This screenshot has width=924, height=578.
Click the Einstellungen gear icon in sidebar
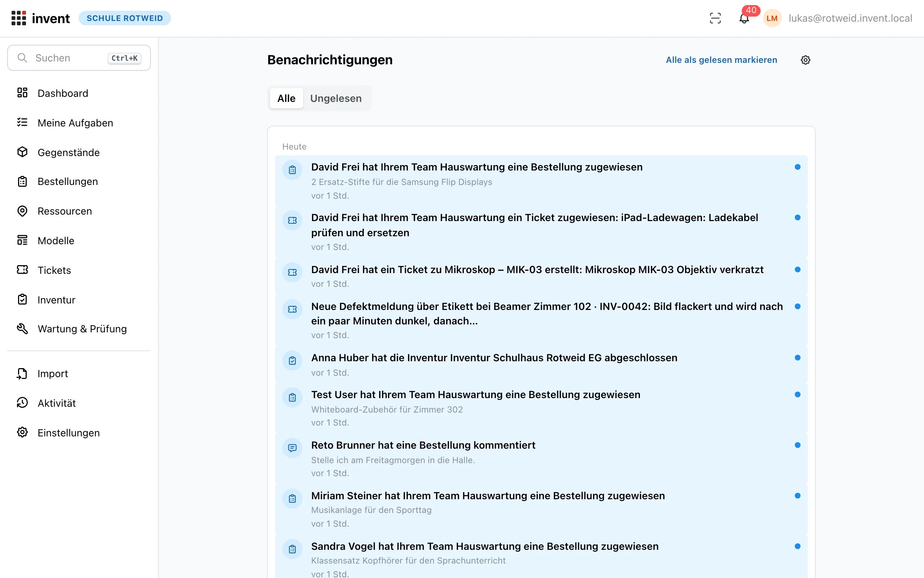coord(22,432)
